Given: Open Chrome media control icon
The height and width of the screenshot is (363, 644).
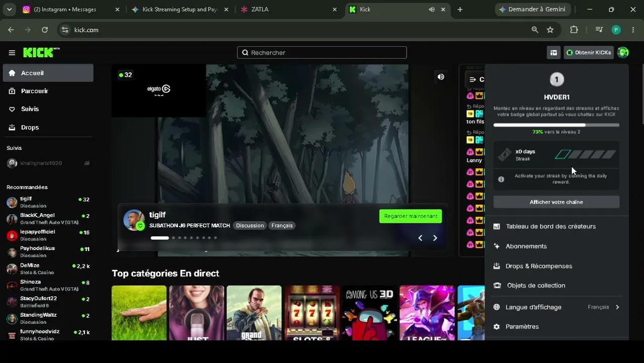Looking at the screenshot, I should pos(599,30).
